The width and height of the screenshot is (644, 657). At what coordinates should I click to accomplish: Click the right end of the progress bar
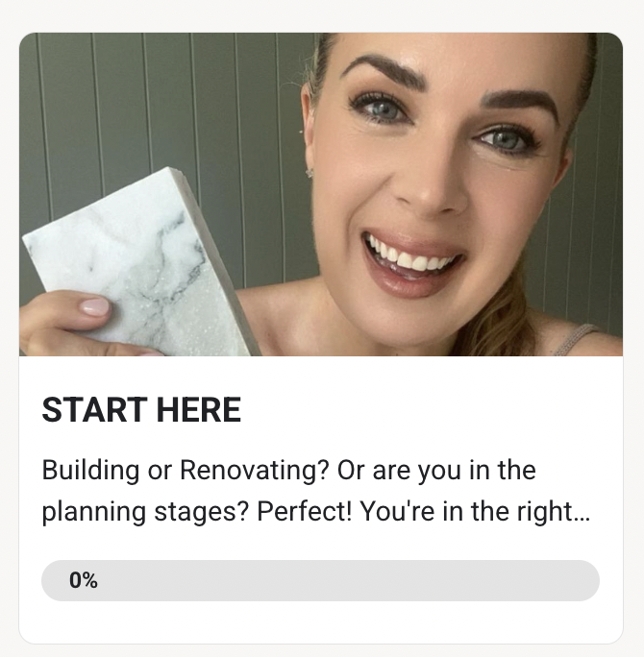(587, 580)
